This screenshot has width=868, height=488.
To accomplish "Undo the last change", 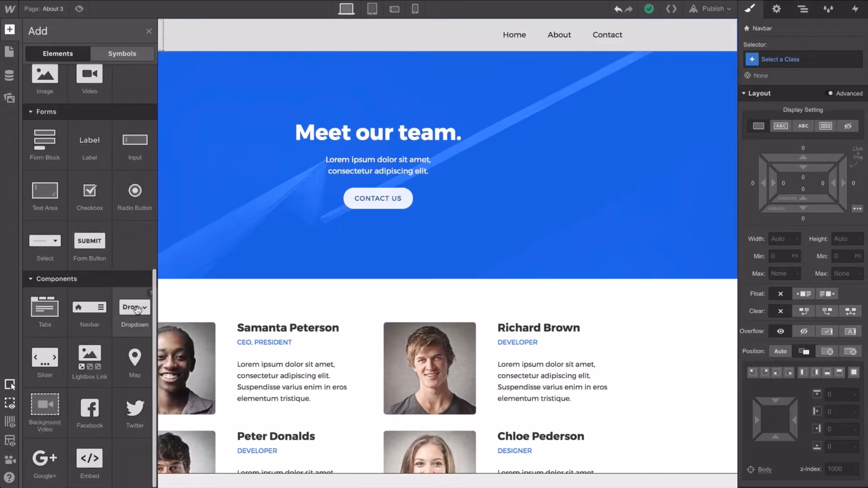I will pos(618,9).
